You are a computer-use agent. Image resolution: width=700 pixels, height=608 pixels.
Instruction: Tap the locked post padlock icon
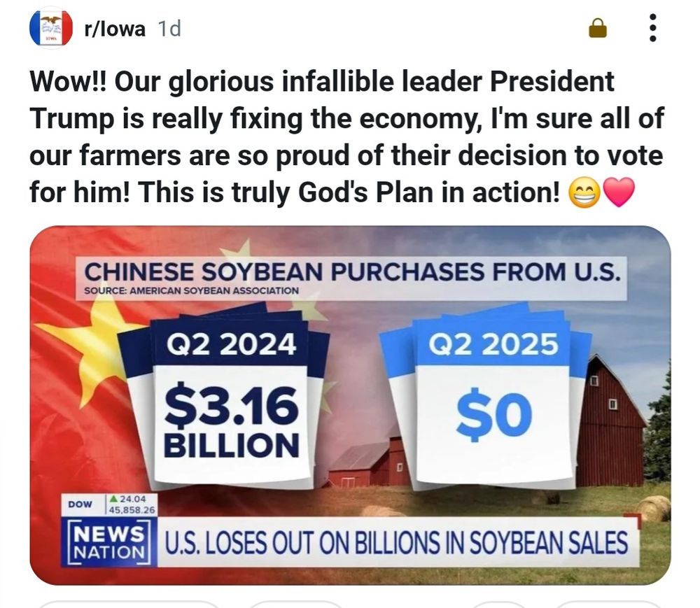tap(598, 28)
